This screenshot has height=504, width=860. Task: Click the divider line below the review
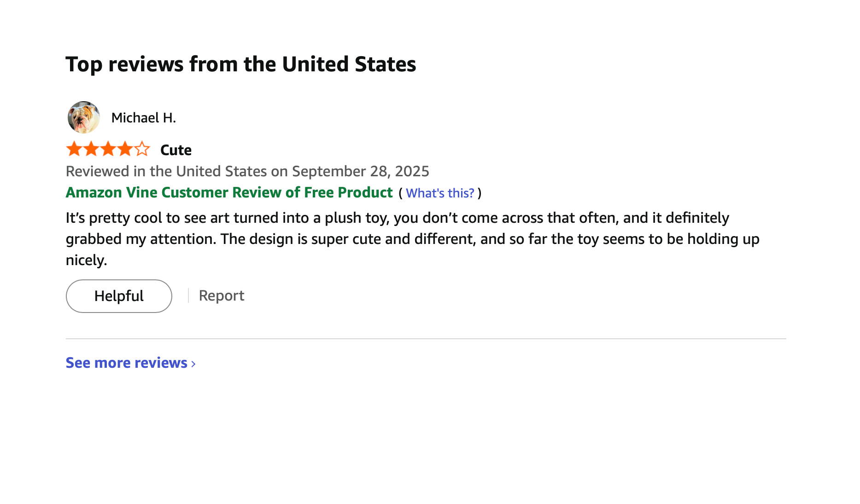pos(426,339)
